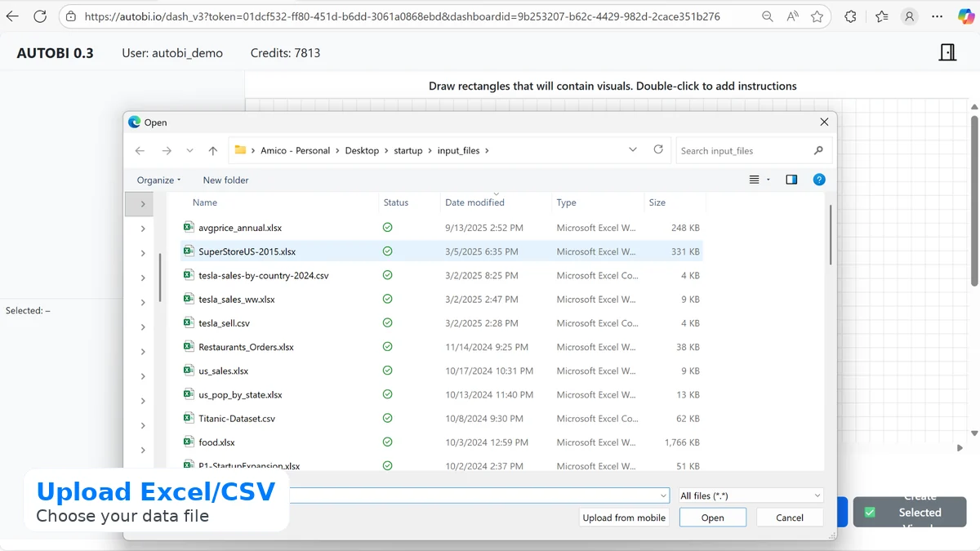
Task: Toggle the green checkbox on Create Selected button
Action: click(870, 512)
